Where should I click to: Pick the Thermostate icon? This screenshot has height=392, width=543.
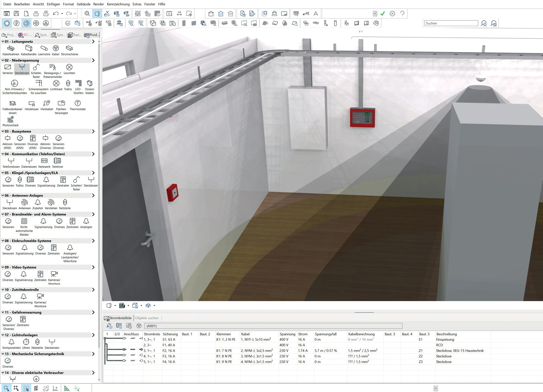click(78, 105)
